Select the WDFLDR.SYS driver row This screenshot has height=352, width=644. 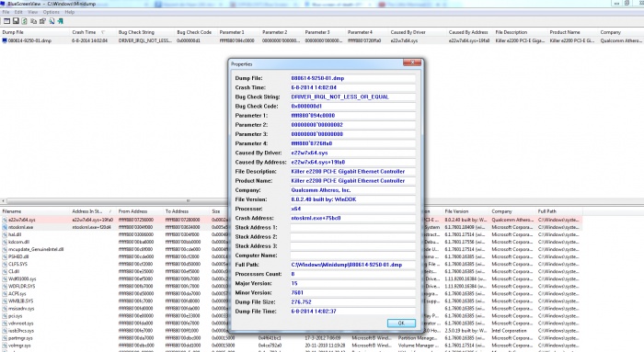pyautogui.click(x=22, y=287)
